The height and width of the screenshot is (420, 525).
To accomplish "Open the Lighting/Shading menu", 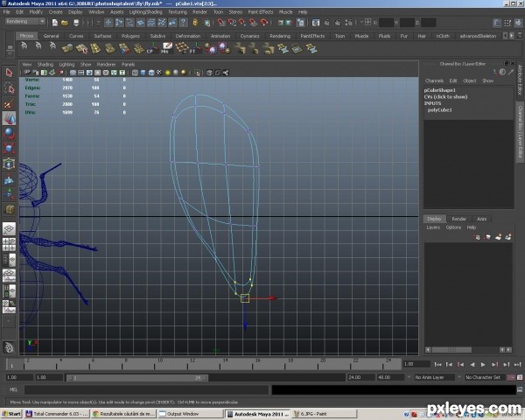I will 145,11.
